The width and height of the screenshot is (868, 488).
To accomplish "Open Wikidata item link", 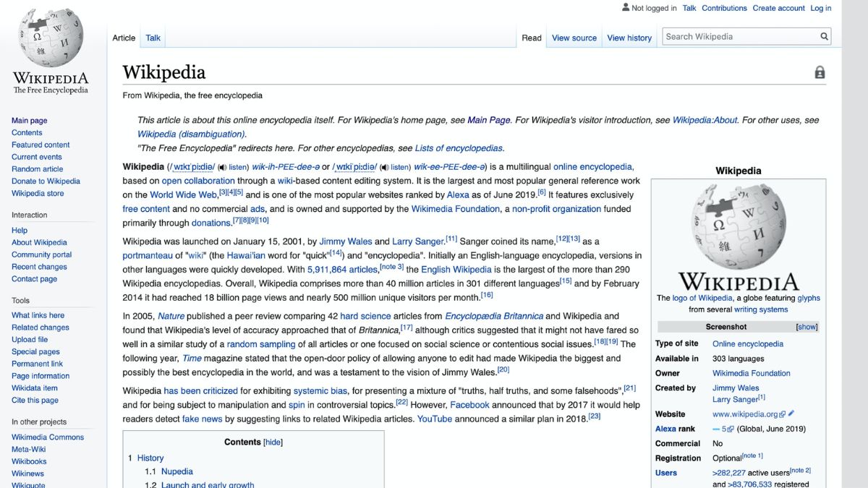I will pos(35,388).
